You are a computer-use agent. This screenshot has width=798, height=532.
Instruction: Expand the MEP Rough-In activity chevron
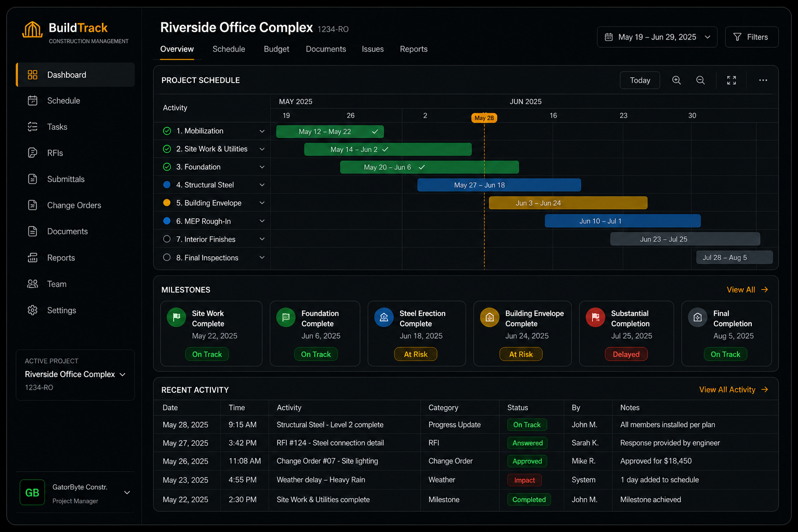click(x=262, y=221)
